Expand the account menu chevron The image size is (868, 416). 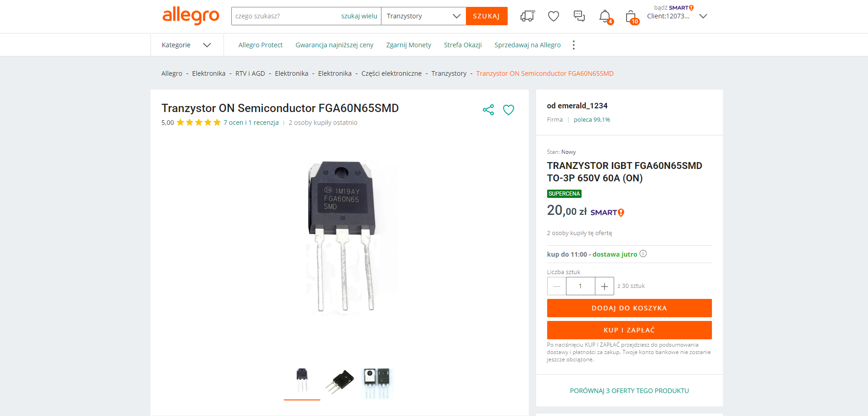coord(703,16)
